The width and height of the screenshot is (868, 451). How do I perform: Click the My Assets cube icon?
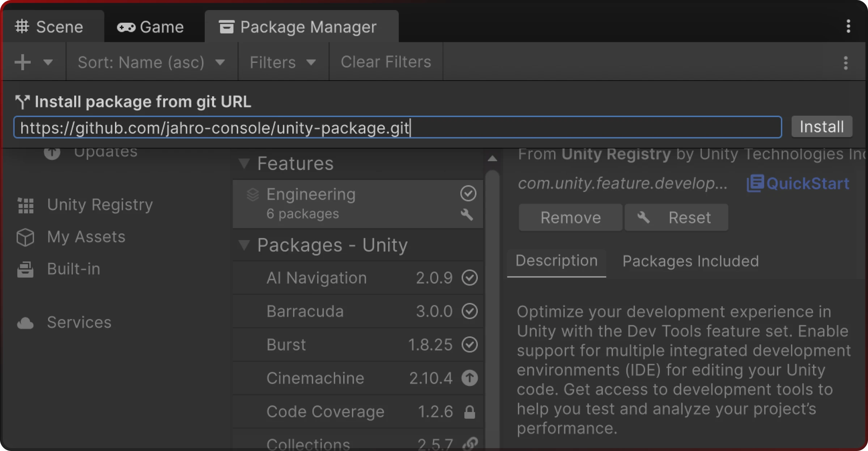click(25, 237)
